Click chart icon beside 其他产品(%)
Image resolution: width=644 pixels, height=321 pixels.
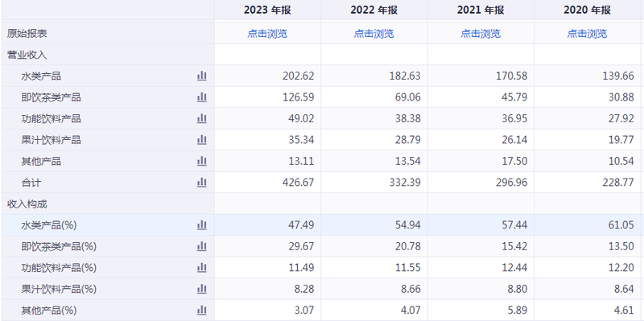coord(202,310)
